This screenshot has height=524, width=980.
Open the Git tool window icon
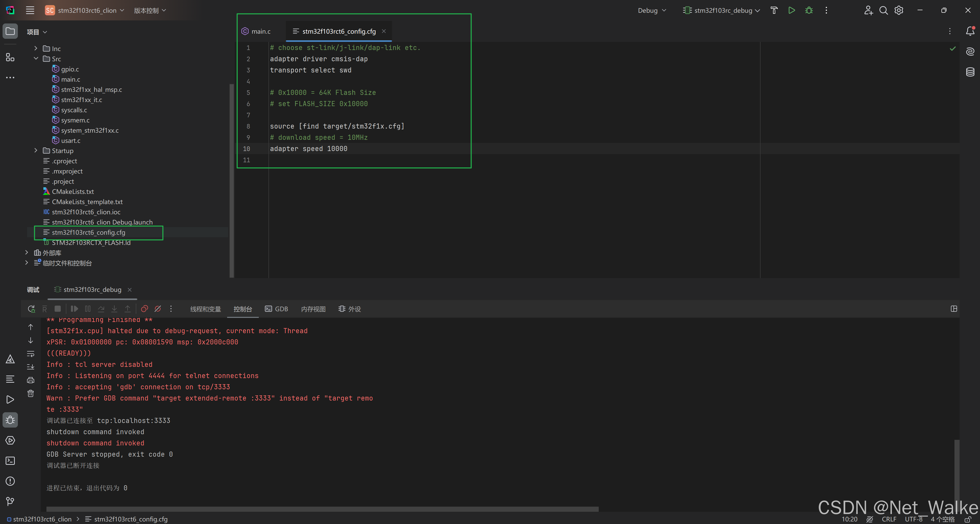click(x=10, y=502)
